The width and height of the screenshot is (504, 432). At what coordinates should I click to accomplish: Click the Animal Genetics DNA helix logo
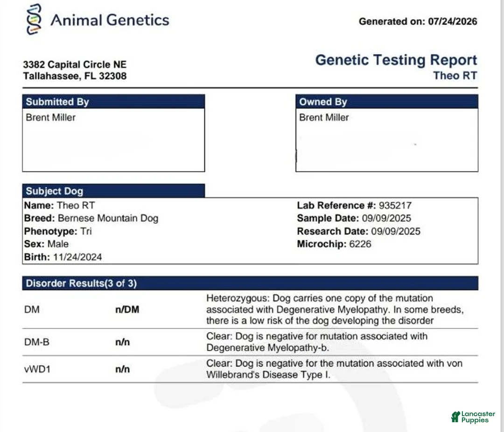[x=34, y=19]
